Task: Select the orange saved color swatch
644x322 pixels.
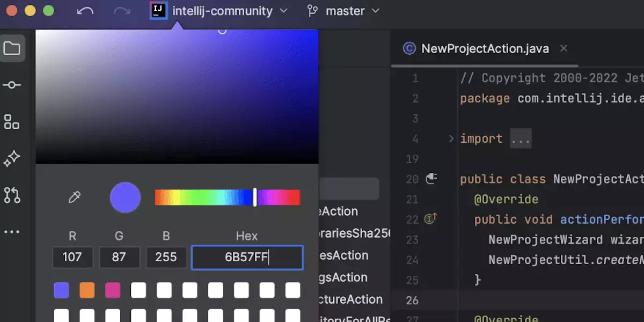Action: 87,291
